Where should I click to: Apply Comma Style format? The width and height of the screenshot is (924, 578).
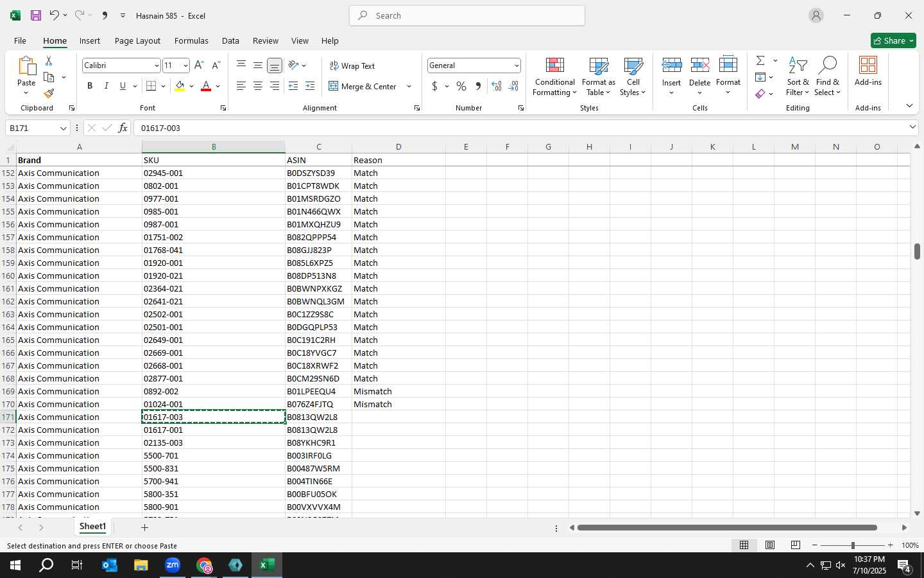point(478,86)
